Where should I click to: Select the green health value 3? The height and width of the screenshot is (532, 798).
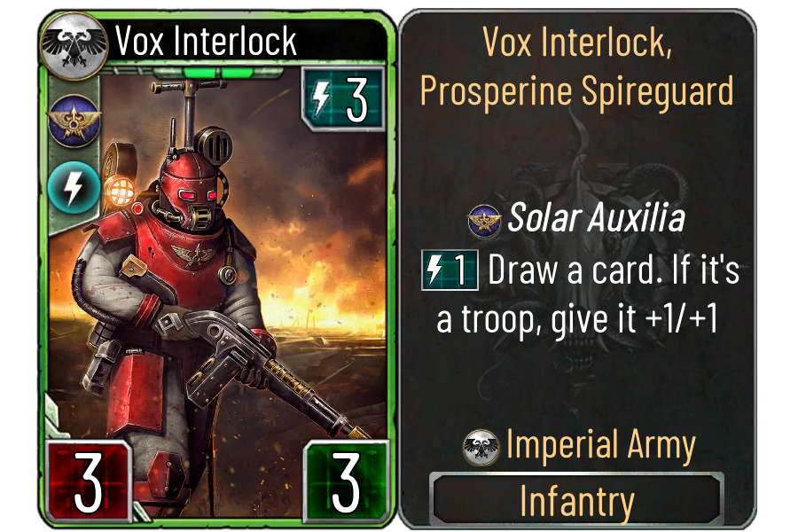point(346,481)
